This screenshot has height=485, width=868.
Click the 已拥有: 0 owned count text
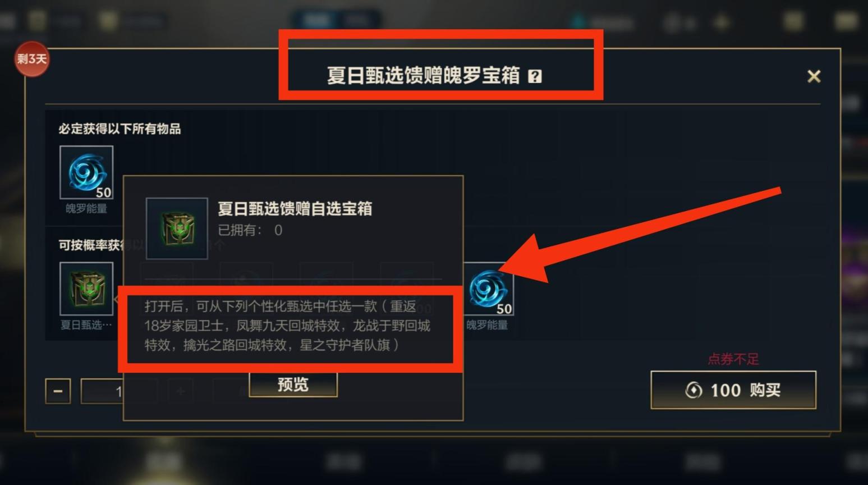(x=250, y=230)
